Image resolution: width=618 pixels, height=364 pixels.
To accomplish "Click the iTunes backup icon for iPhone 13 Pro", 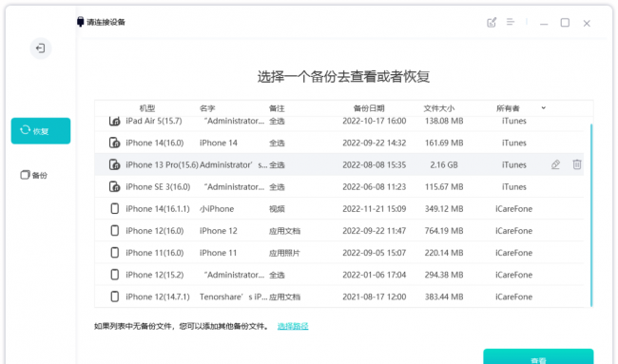I will 114,164.
